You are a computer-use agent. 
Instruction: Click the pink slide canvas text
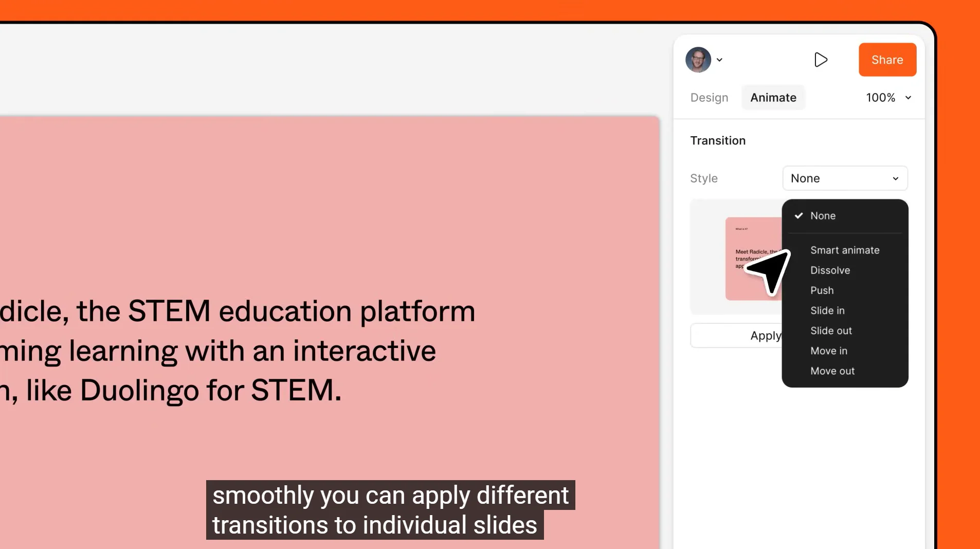click(x=237, y=351)
